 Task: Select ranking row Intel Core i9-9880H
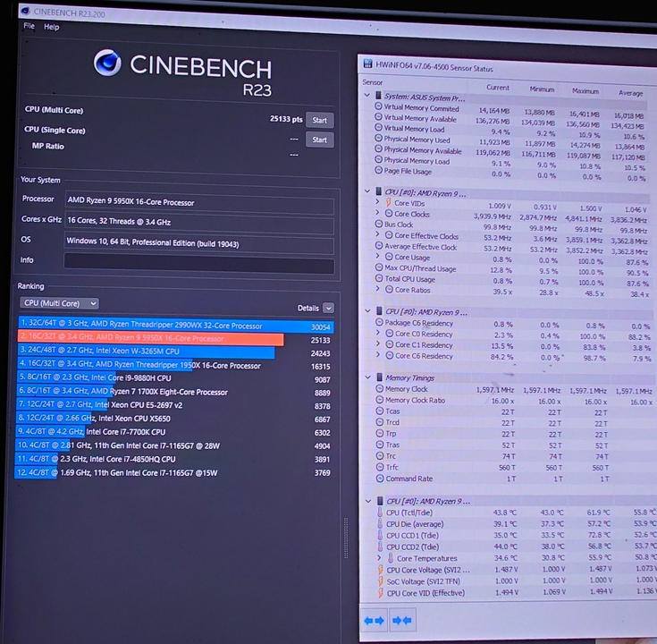pos(175,378)
